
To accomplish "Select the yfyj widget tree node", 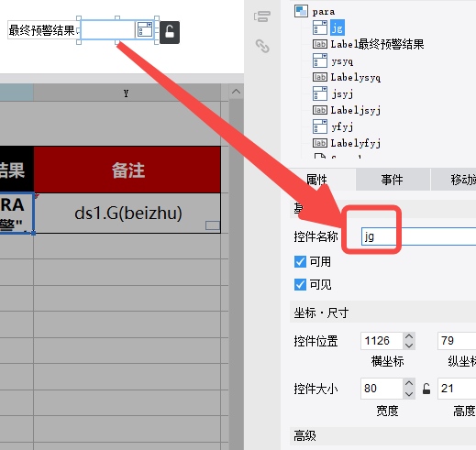I will pos(342,126).
